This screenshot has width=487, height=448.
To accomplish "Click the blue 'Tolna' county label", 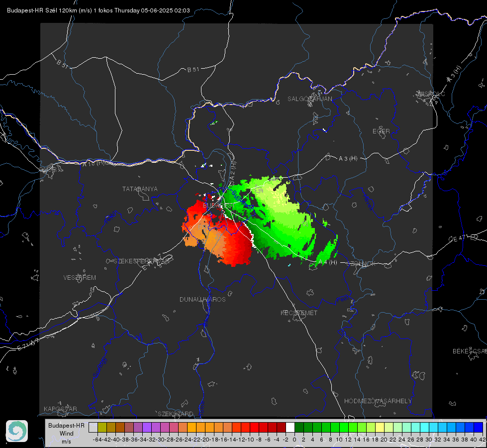I will [201, 408].
